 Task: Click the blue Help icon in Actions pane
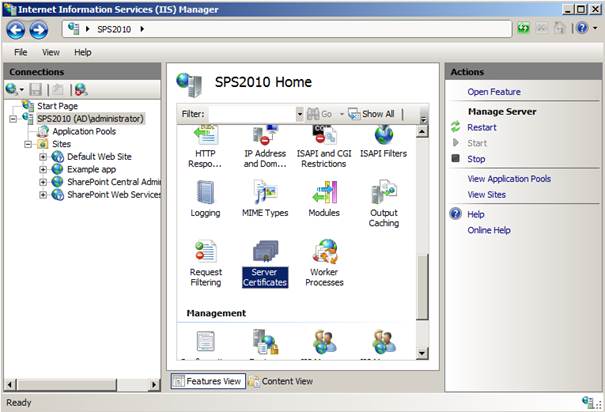pyautogui.click(x=456, y=214)
